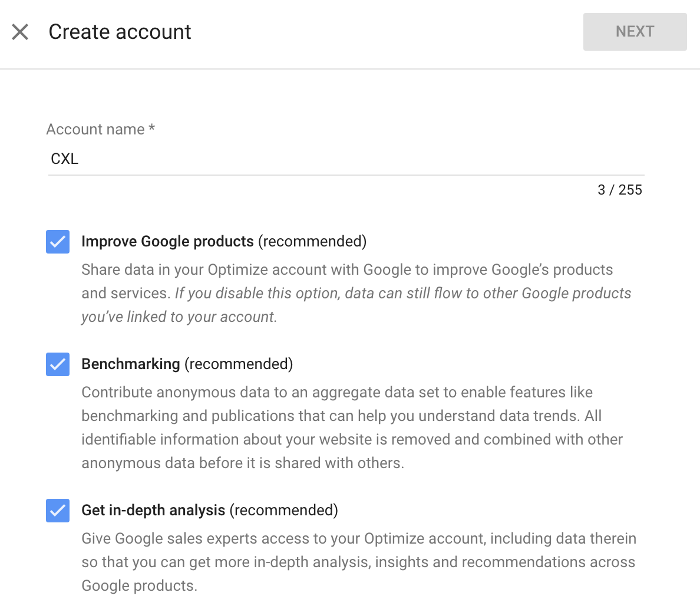This screenshot has height=612, width=700.
Task: Click the 'All identifiable information' sentence
Action: pos(352,440)
